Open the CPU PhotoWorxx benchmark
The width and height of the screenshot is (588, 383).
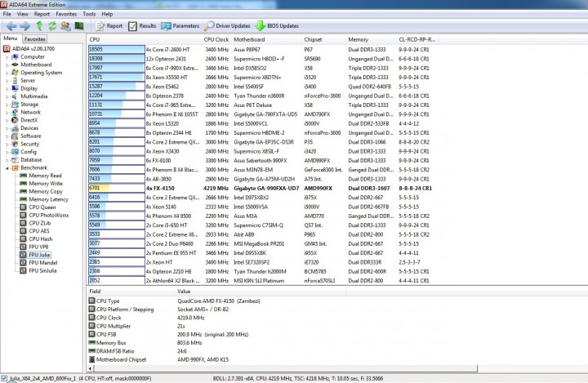pyautogui.click(x=45, y=215)
